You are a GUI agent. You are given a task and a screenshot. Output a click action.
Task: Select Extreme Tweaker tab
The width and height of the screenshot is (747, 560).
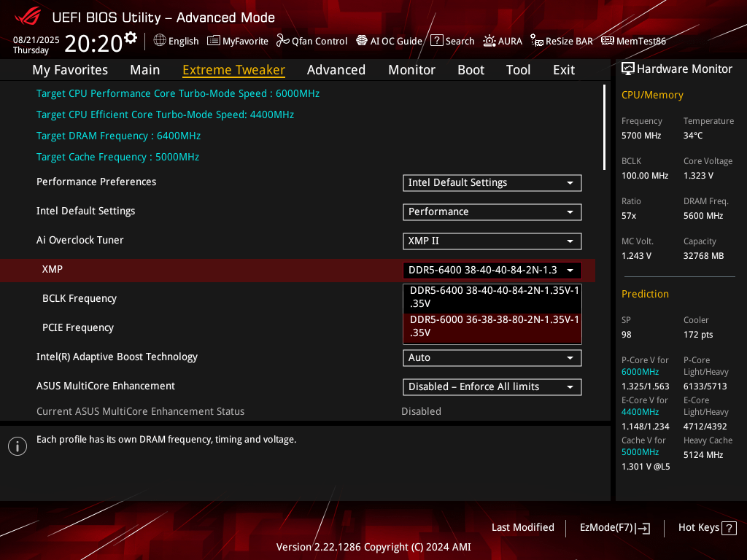[x=234, y=70]
